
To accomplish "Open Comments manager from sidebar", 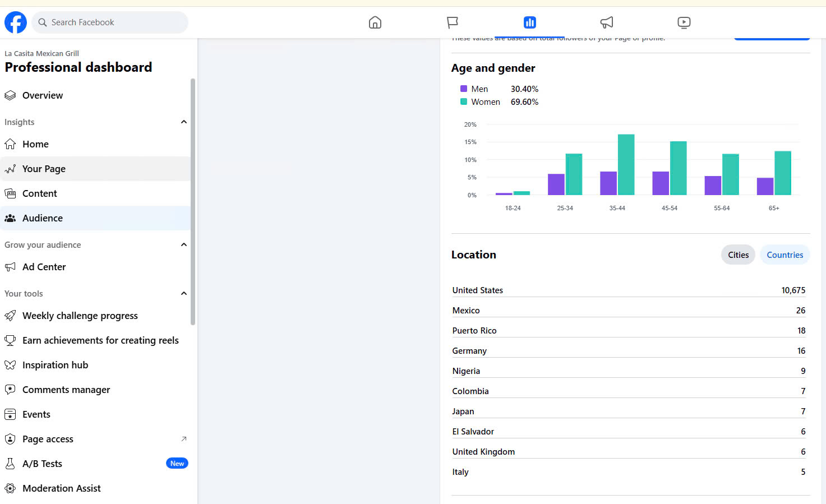I will pos(66,390).
